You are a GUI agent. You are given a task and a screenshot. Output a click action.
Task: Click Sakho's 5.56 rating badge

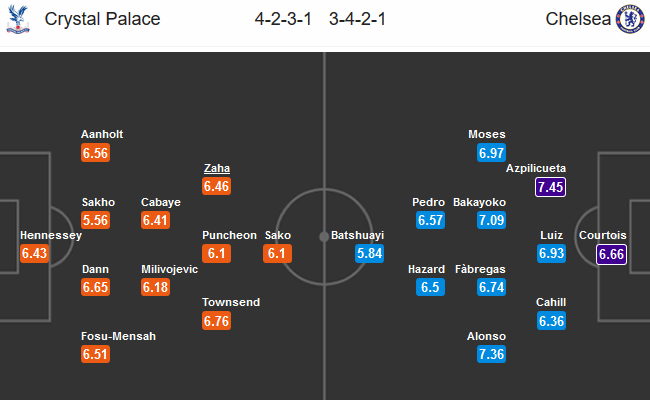(x=95, y=220)
